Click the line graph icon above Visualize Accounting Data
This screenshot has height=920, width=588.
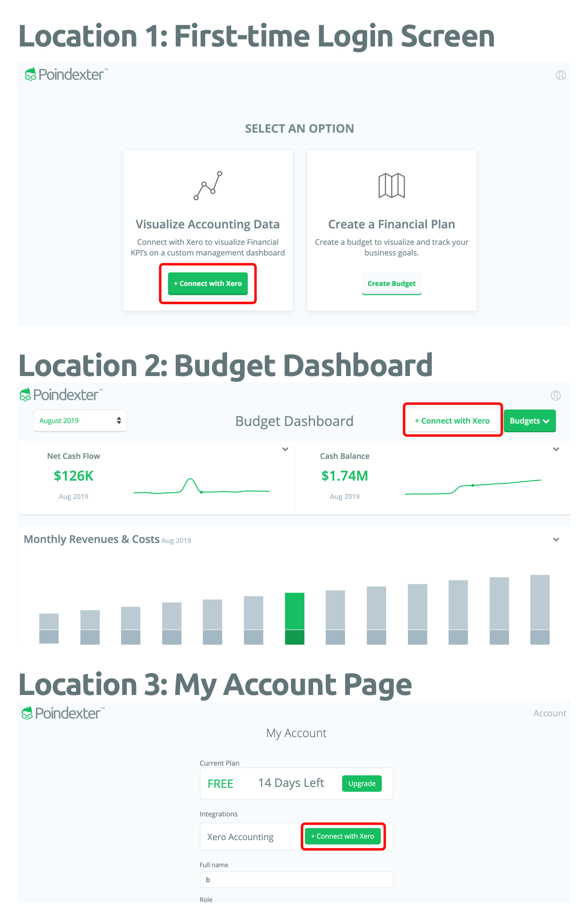pos(208,185)
